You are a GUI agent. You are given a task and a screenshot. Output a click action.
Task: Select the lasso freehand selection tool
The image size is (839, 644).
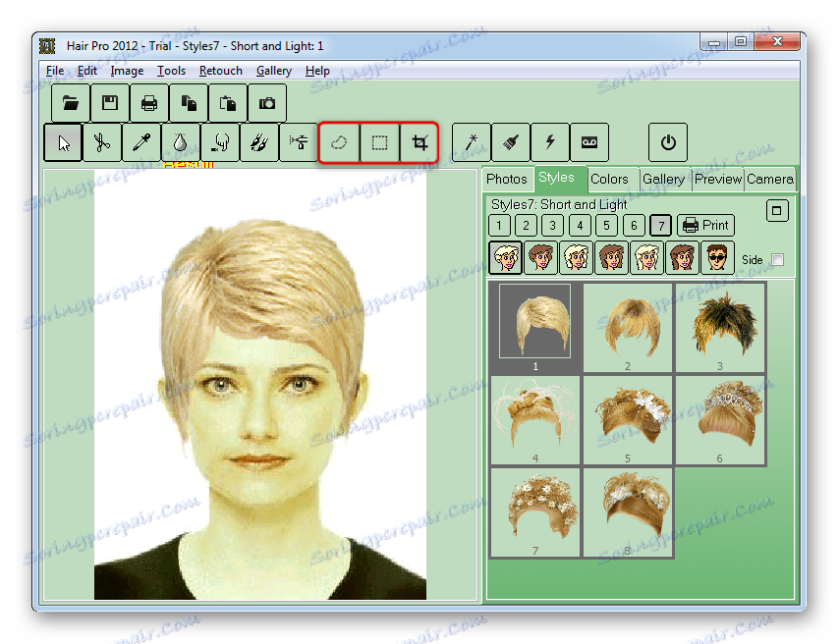pos(340,142)
